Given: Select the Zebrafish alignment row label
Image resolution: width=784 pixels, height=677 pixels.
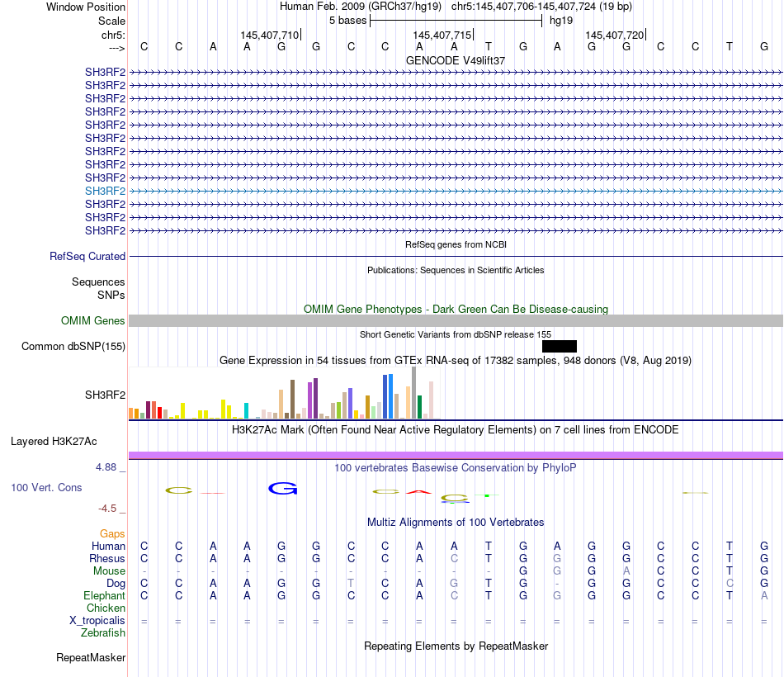Looking at the screenshot, I should pyautogui.click(x=103, y=632).
